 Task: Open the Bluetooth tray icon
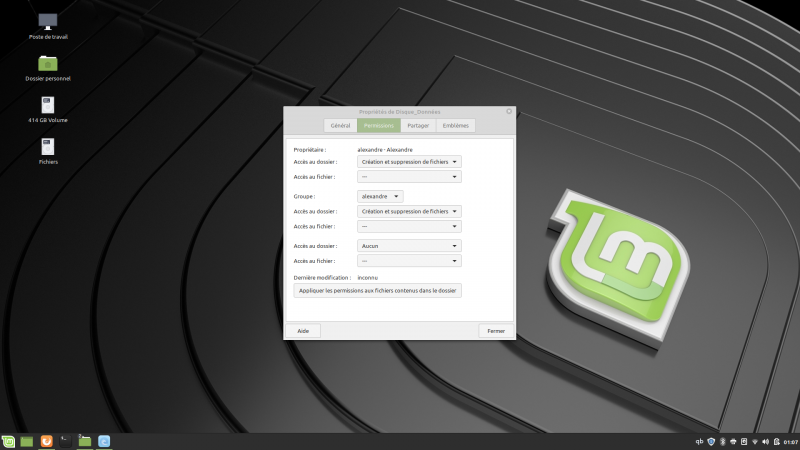pos(722,442)
